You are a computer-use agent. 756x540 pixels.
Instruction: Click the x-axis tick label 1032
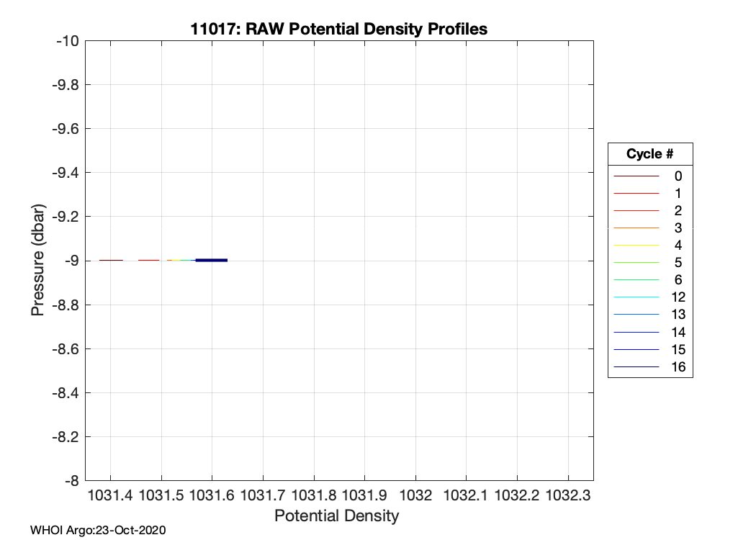coord(415,496)
